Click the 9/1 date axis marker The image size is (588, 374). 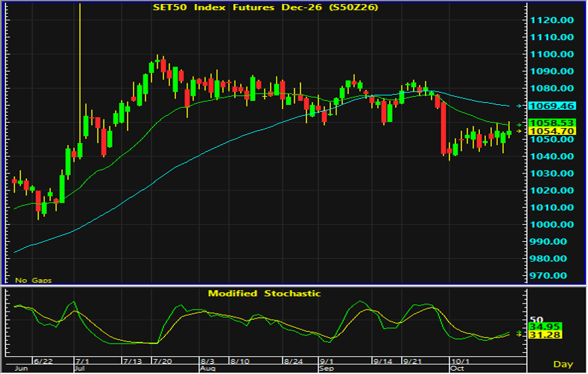point(326,361)
